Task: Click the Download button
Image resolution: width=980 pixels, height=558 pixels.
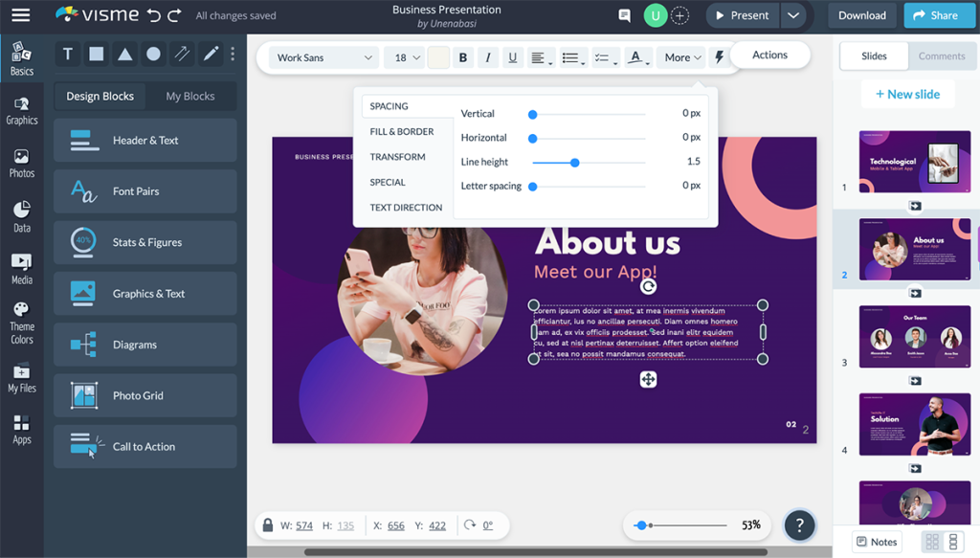Action: click(860, 15)
